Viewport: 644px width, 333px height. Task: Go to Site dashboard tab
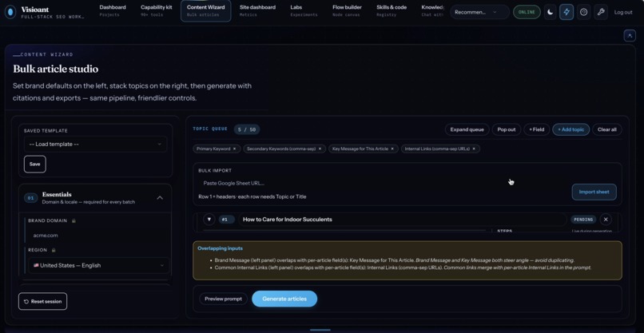pos(257,10)
